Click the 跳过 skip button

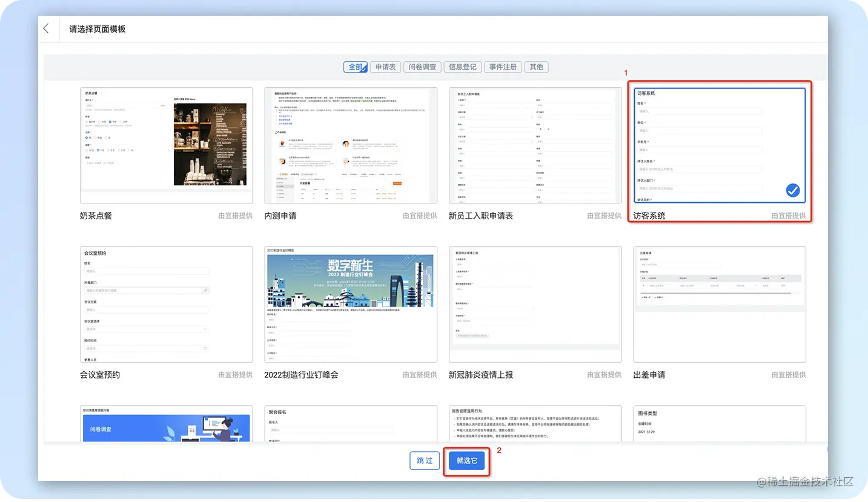click(x=425, y=461)
